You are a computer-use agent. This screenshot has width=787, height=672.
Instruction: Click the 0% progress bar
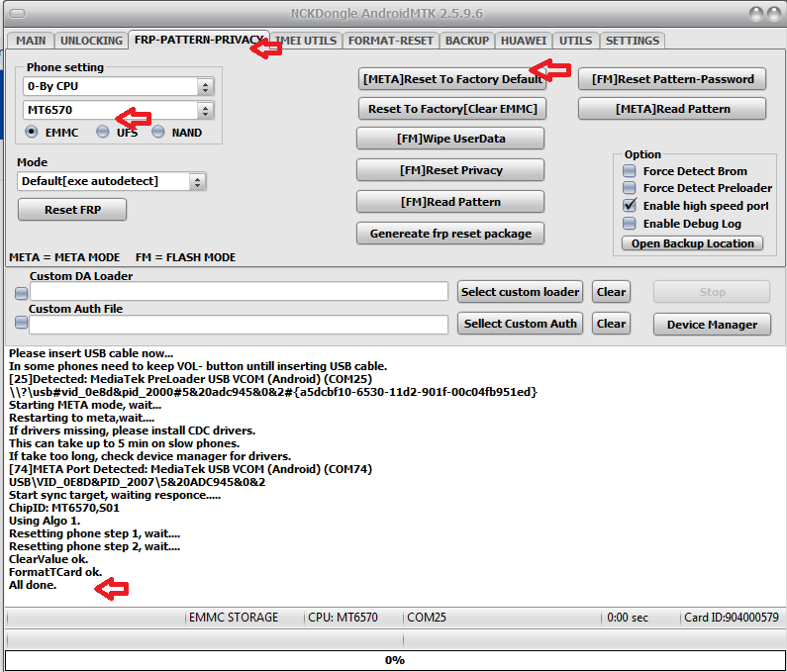[395, 660]
